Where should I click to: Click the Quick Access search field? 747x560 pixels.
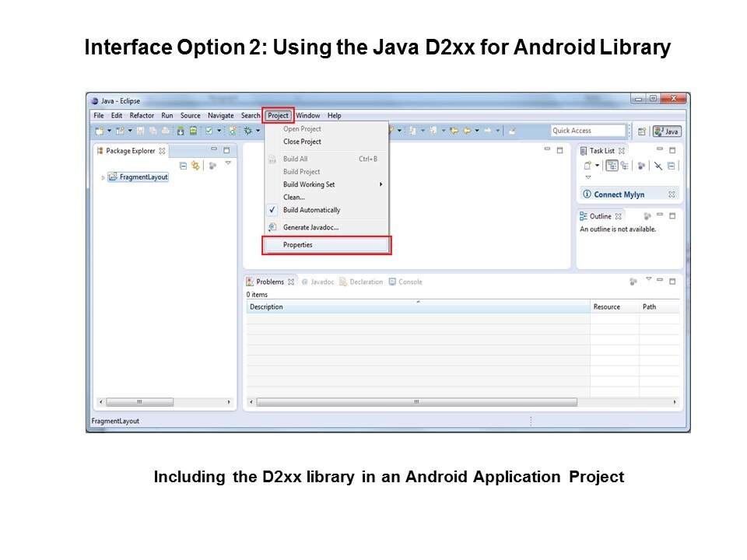tap(587, 131)
